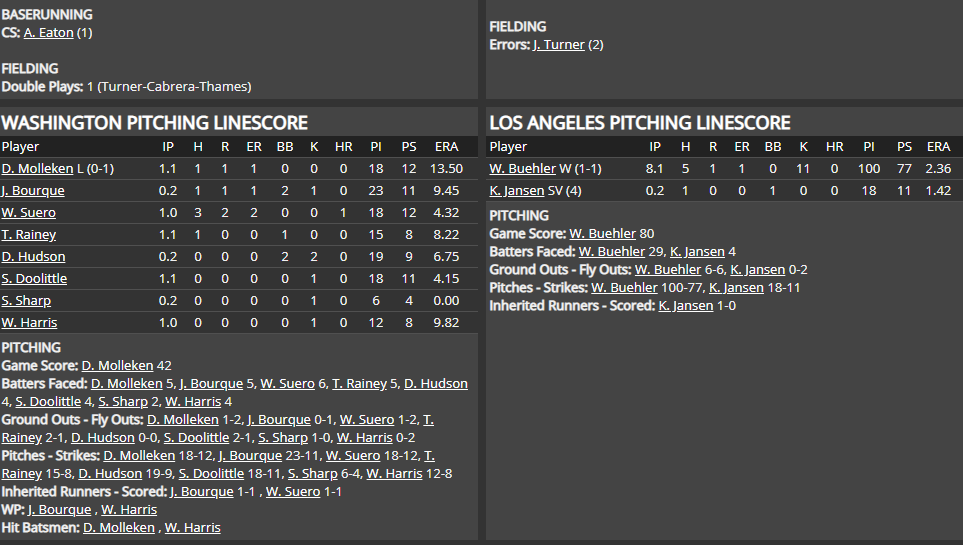
Task: Open S. Sharp in the linescore table row
Action: 26,301
